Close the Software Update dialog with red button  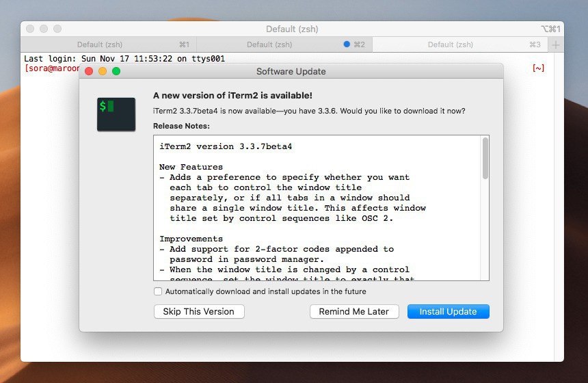point(89,71)
